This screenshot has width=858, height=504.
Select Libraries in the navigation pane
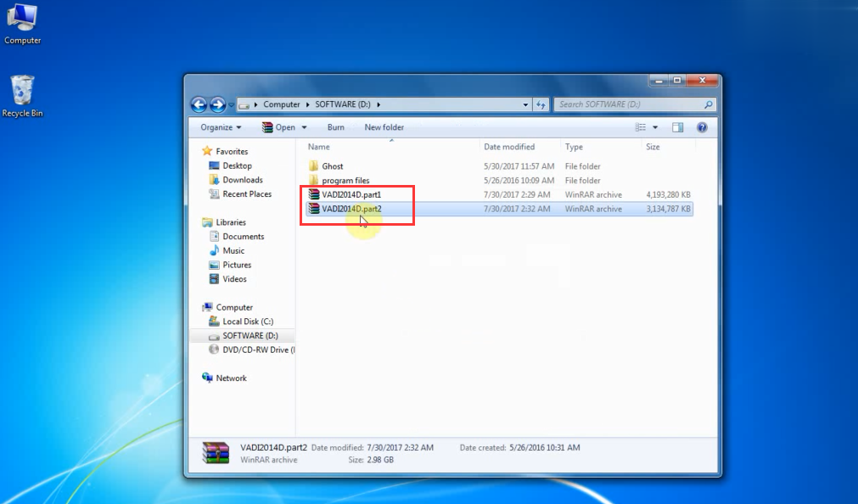[230, 222]
